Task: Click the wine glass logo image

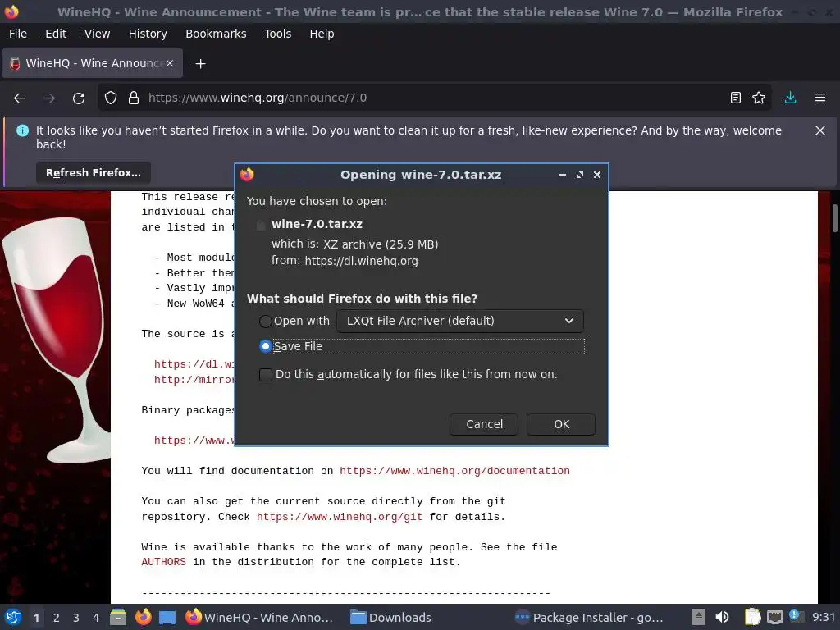Action: click(55, 340)
